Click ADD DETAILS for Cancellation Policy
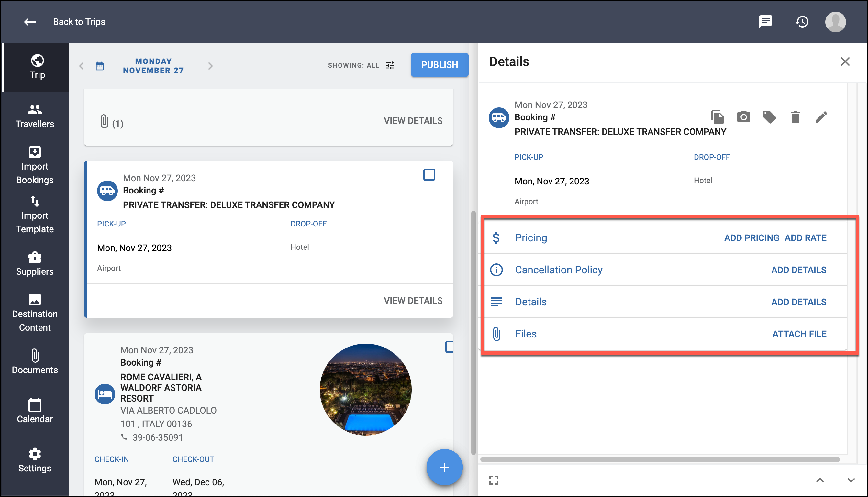This screenshot has width=868, height=497. point(799,270)
